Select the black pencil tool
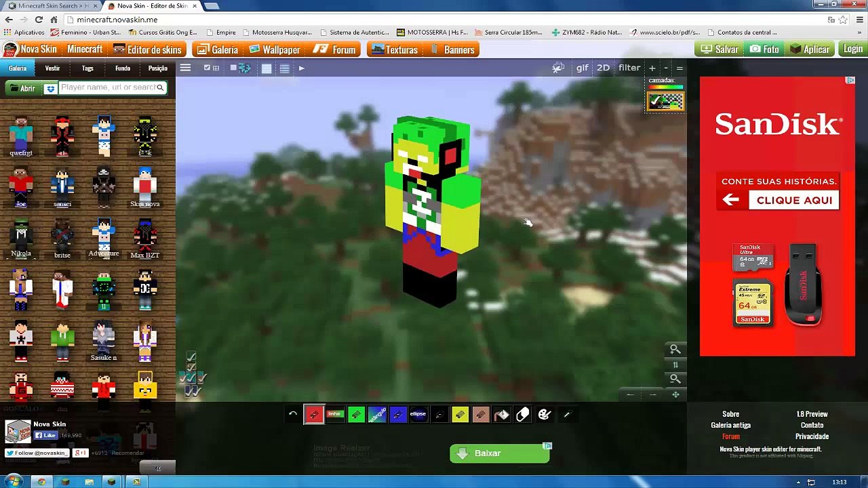 click(x=439, y=414)
